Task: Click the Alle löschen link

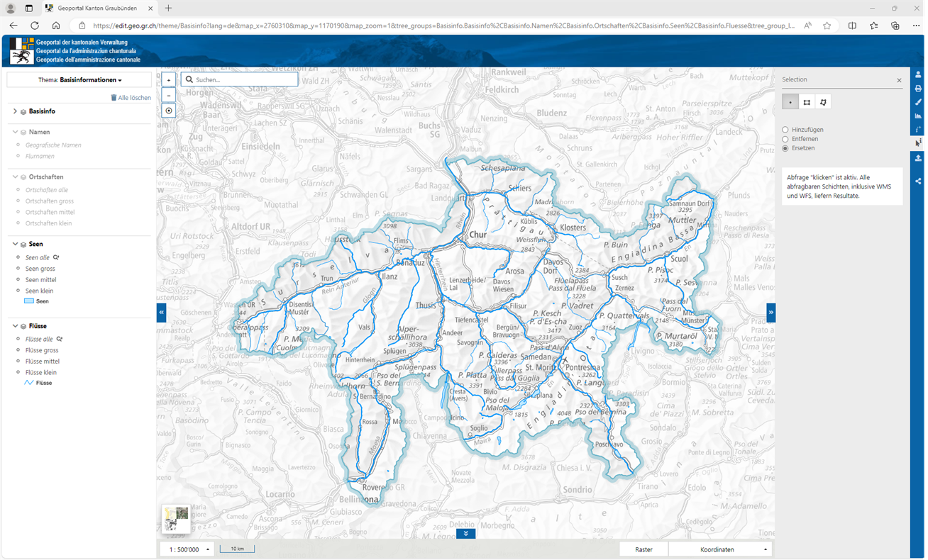Action: coord(131,98)
